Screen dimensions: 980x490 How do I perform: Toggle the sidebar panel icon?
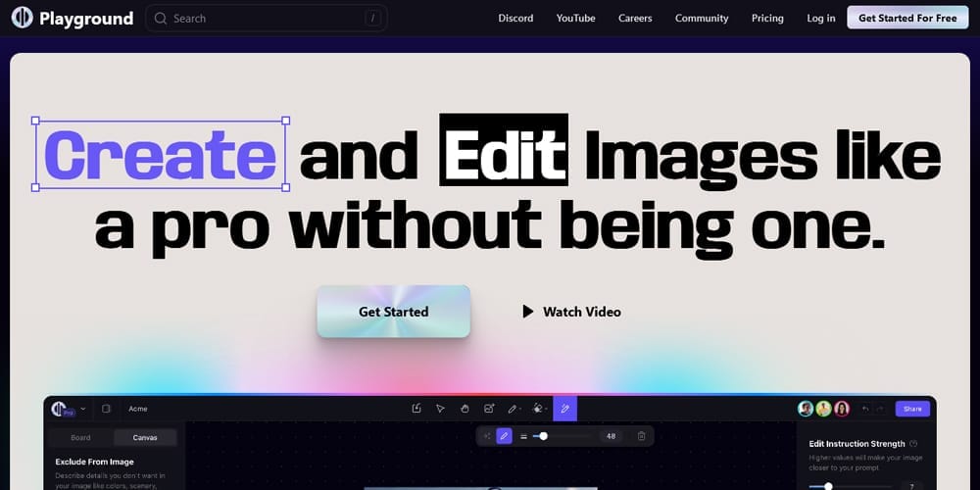point(106,409)
